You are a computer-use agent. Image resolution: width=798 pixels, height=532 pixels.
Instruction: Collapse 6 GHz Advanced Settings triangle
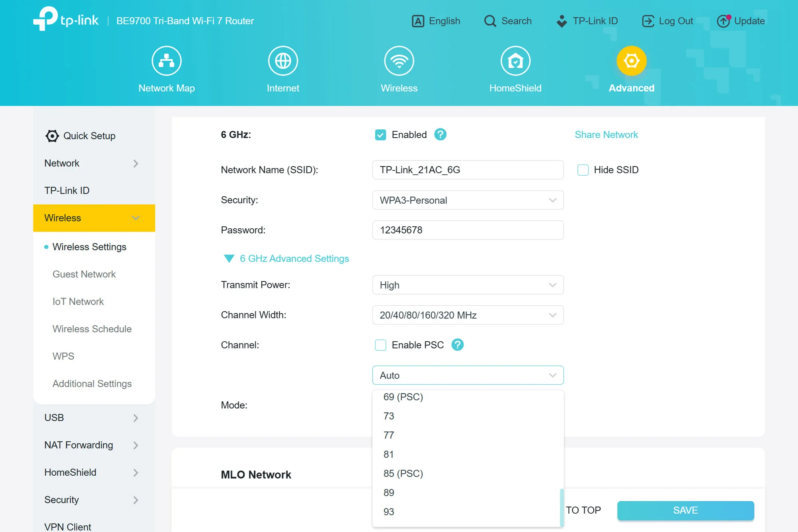coord(229,259)
